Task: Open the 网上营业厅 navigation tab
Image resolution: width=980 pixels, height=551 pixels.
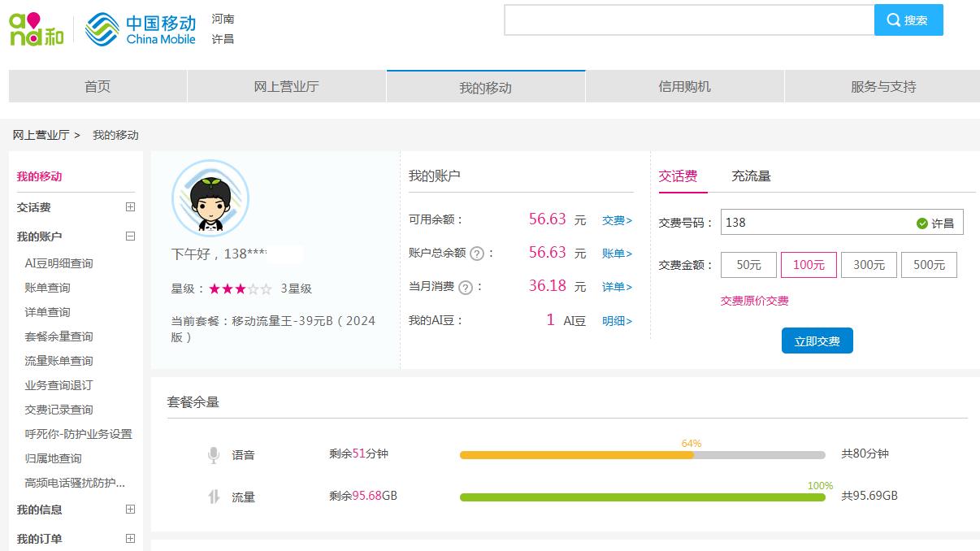Action: coord(286,87)
